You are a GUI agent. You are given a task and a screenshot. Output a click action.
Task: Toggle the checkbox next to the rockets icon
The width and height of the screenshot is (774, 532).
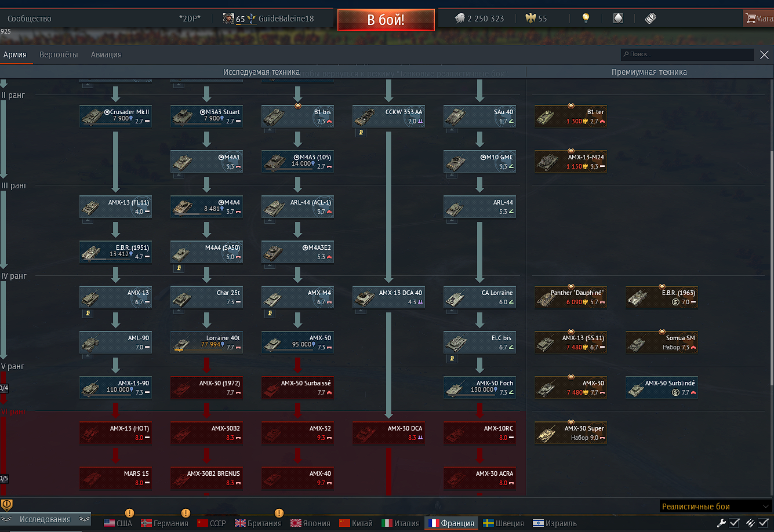pyautogui.click(x=764, y=523)
